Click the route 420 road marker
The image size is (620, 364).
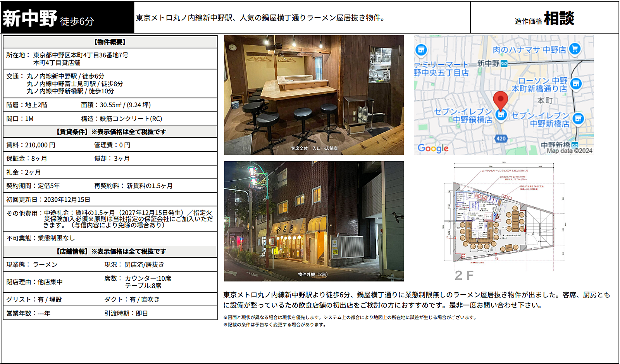click(x=501, y=138)
